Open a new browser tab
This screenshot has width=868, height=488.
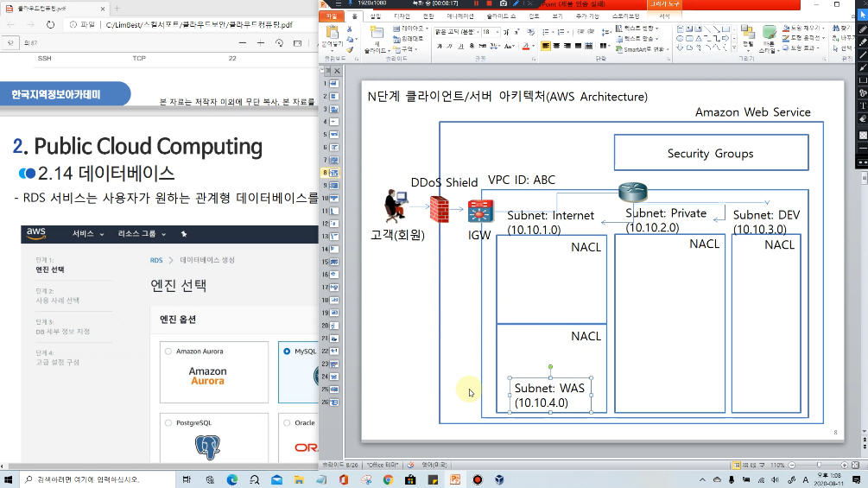tap(117, 9)
